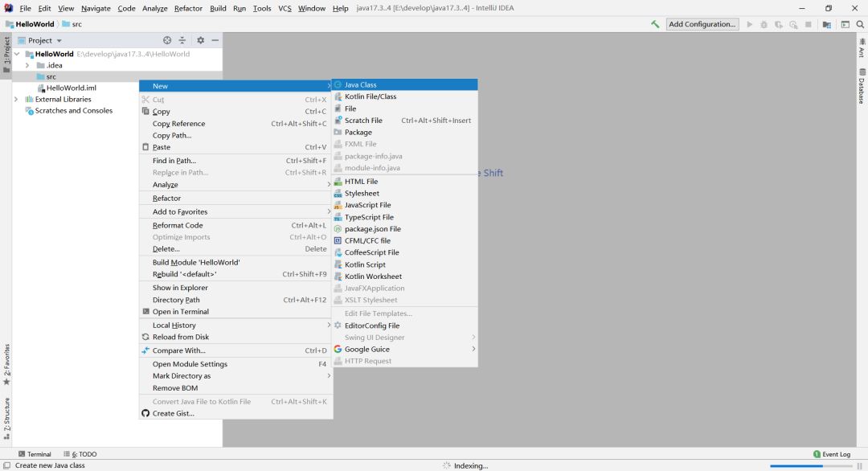Open the Structure tool window strip
The width and height of the screenshot is (868, 471).
pyautogui.click(x=6, y=419)
